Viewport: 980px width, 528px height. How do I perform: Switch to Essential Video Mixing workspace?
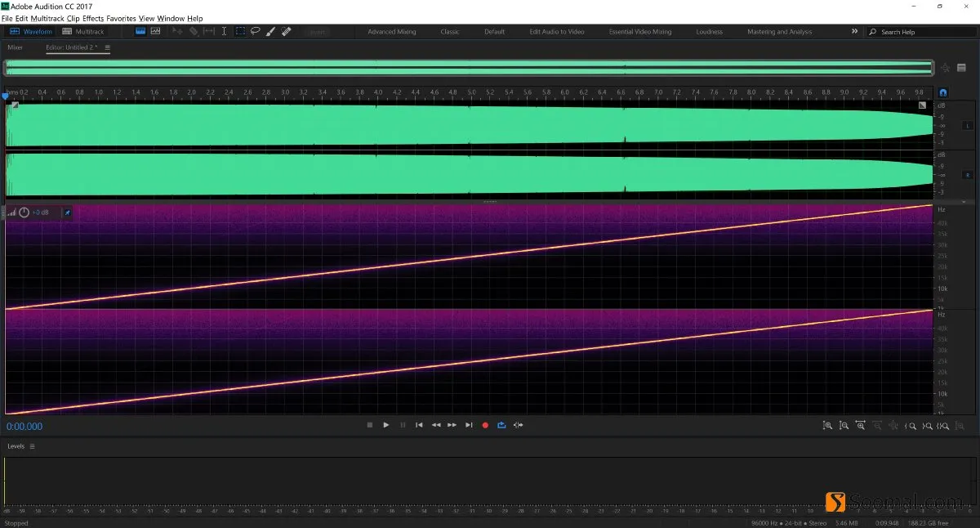tap(640, 32)
